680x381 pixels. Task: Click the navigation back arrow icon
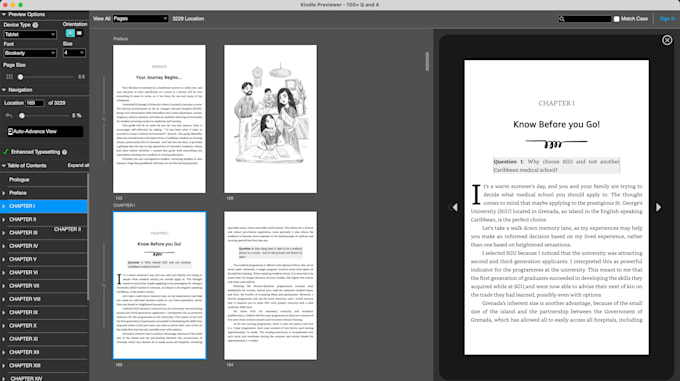tap(9, 116)
